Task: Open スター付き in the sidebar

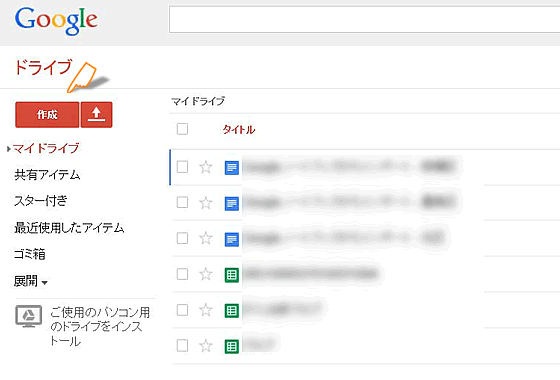Action: tap(40, 201)
